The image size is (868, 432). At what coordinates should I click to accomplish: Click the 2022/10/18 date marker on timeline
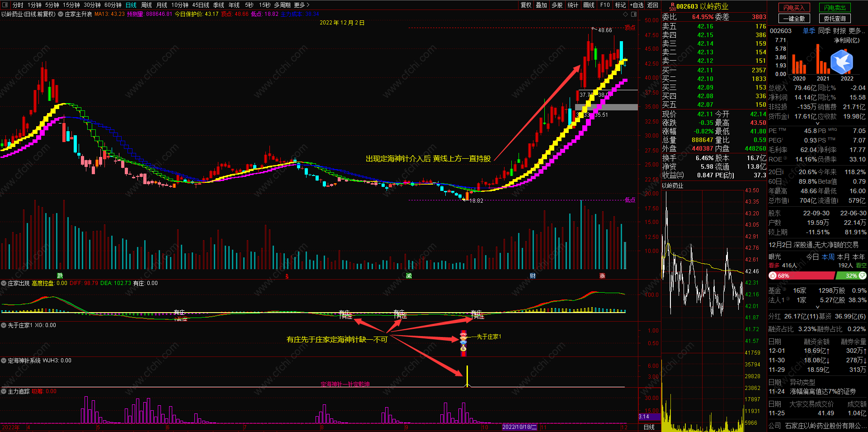[519, 427]
